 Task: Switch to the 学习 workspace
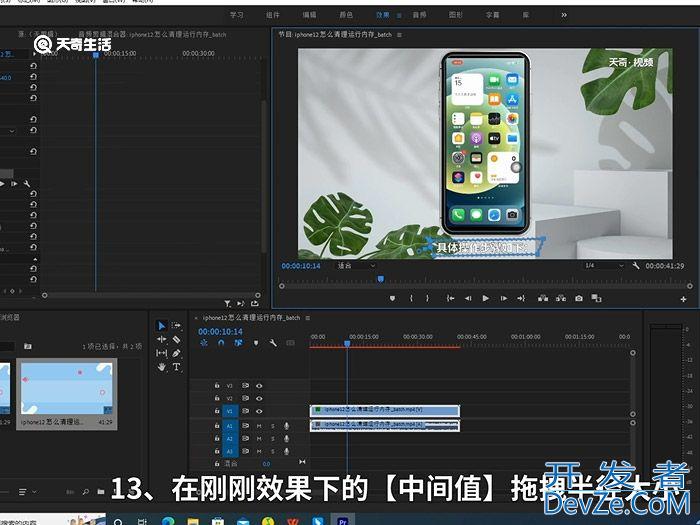coord(237,15)
